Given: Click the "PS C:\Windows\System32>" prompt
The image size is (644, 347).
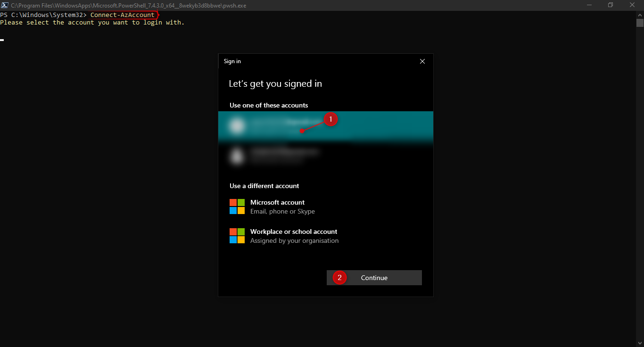Looking at the screenshot, I should pyautogui.click(x=43, y=15).
